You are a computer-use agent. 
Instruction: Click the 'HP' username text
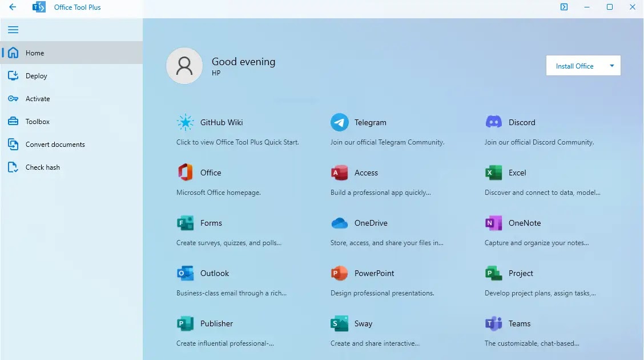click(x=216, y=73)
